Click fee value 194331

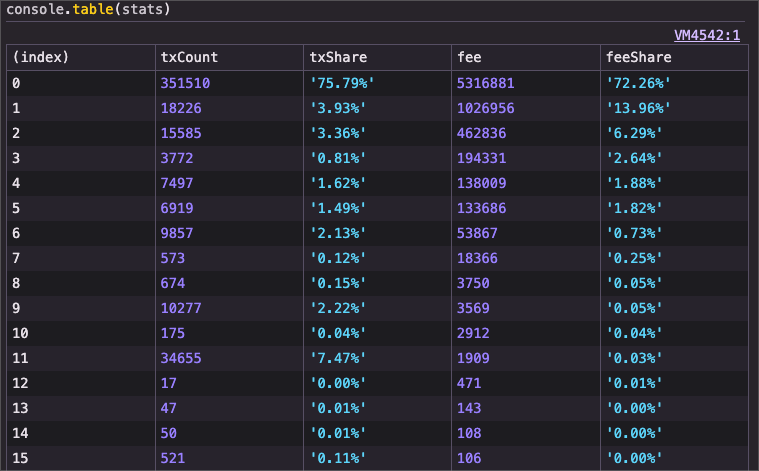click(x=482, y=158)
